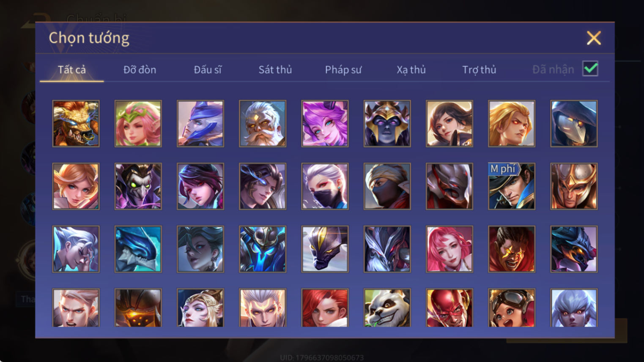644x362 pixels.
Task: Close the Chọn tướng dialog
Action: coord(594,38)
